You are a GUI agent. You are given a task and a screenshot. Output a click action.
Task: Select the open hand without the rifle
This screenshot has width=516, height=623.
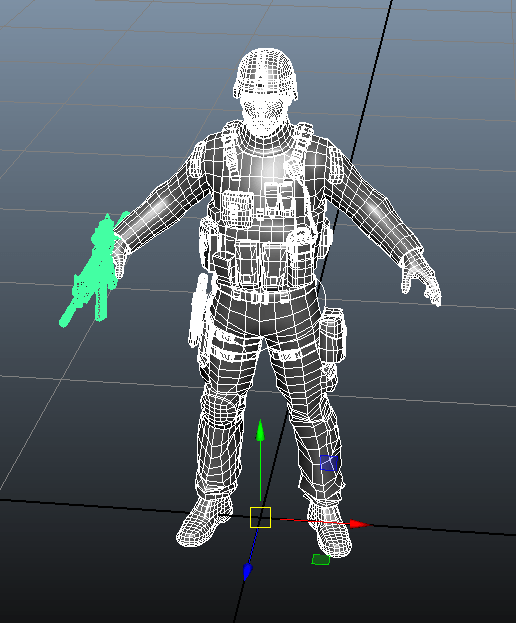[x=421, y=279]
